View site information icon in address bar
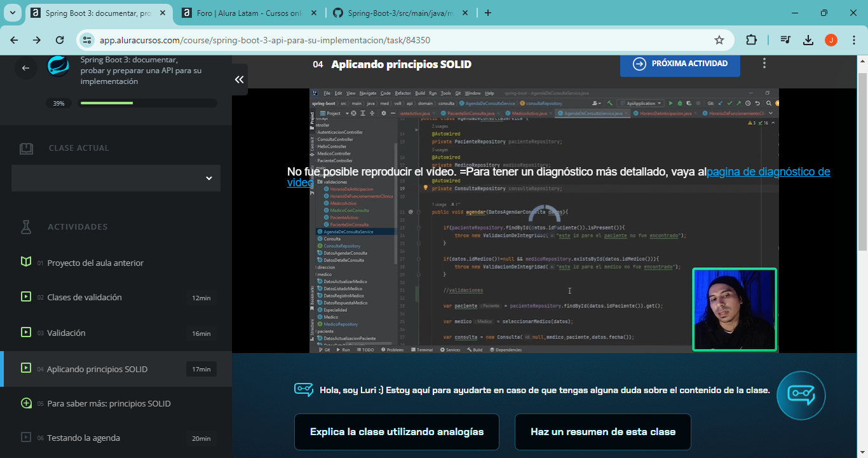This screenshot has width=868, height=458. pos(88,40)
